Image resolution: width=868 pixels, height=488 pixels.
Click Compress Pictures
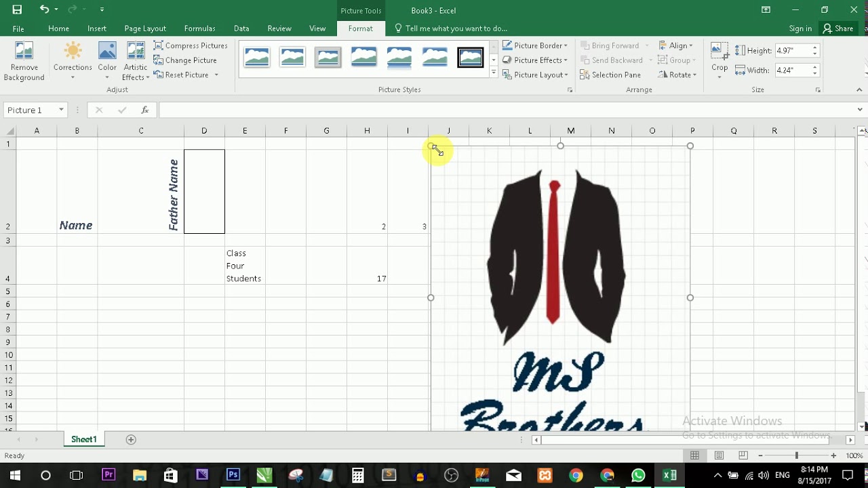coord(191,45)
